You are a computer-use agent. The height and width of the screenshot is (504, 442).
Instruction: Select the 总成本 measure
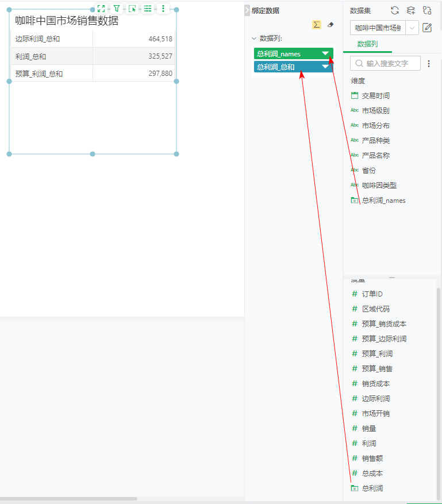coord(372,473)
